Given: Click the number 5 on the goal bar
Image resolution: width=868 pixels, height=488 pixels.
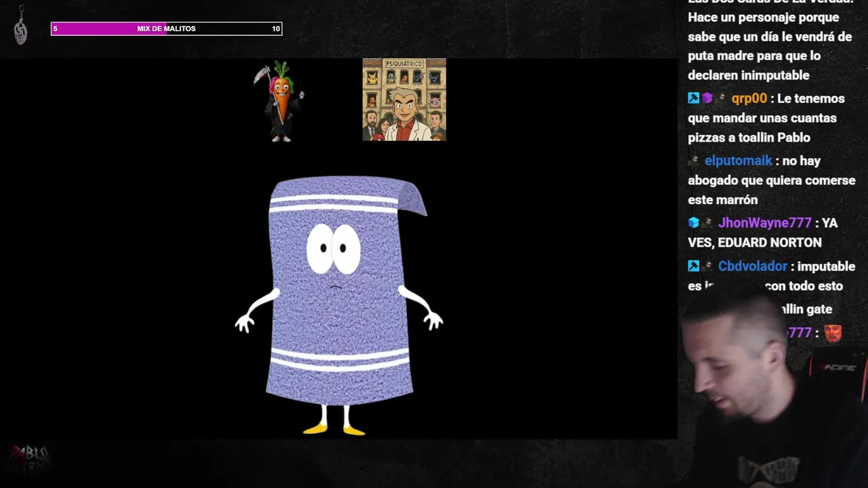Looking at the screenshot, I should (56, 28).
